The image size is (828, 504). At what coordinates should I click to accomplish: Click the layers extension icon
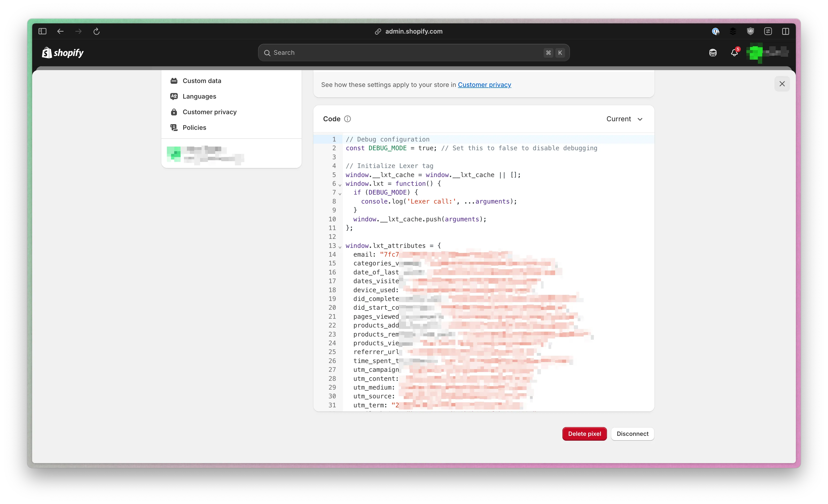tap(733, 31)
